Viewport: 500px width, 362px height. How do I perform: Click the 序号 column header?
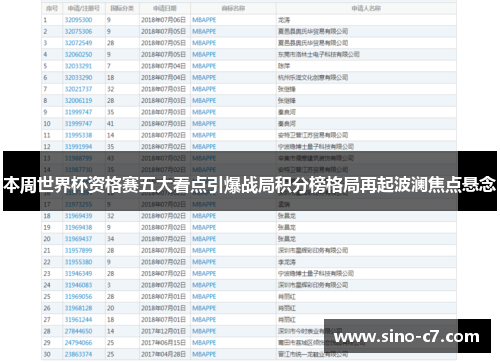tap(52, 8)
